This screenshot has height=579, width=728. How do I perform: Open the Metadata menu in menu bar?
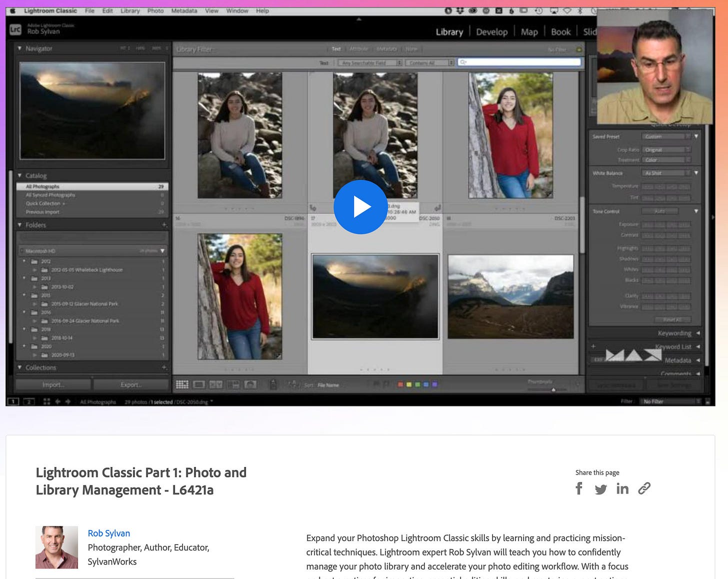184,10
